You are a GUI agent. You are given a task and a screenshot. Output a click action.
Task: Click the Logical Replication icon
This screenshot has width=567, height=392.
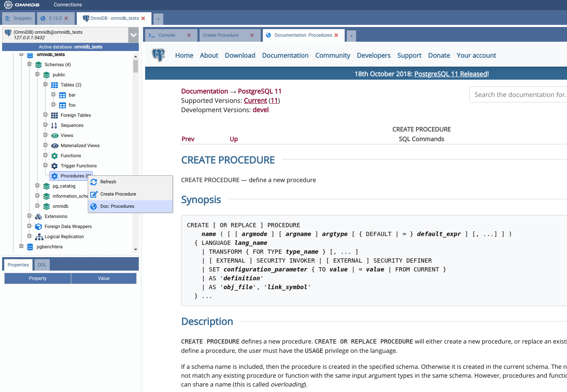tap(39, 237)
